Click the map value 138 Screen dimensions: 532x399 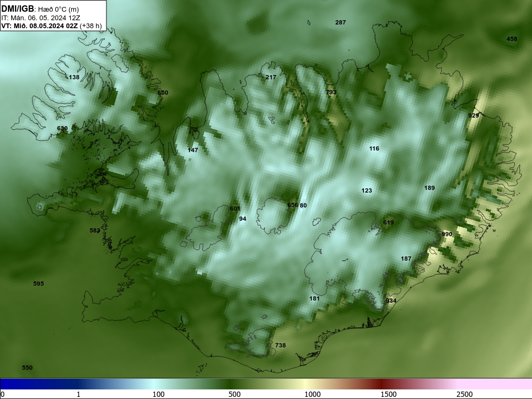point(74,77)
